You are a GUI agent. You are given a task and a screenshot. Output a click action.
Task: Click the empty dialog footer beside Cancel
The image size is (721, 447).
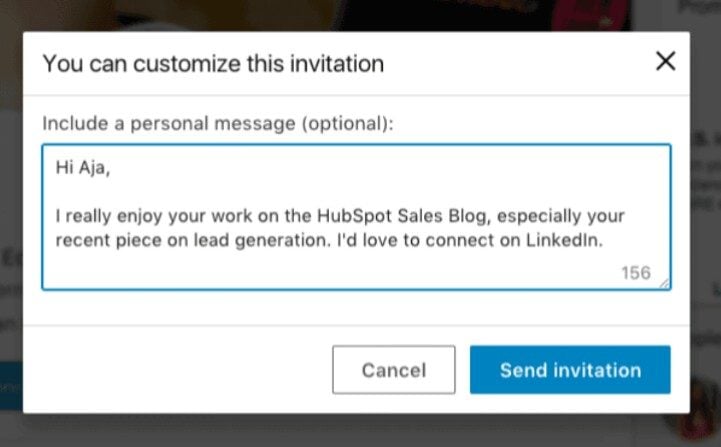click(x=177, y=370)
